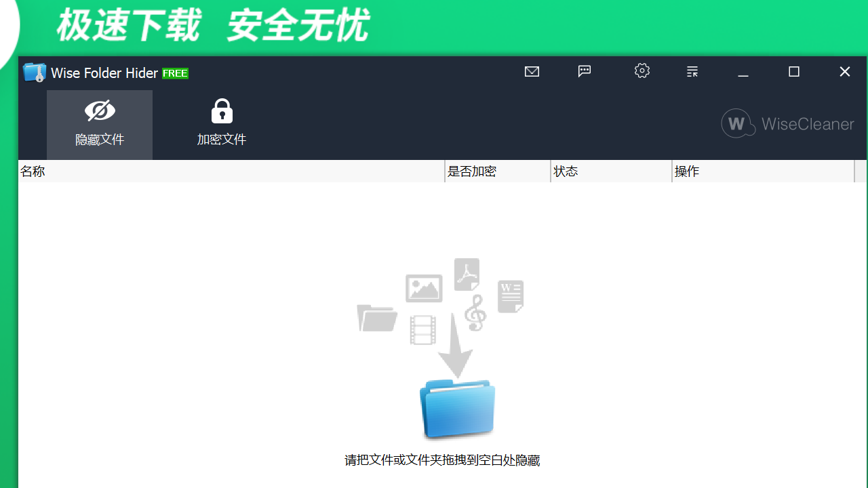Screen dimensions: 868x488
Task: Click the drag-and-drop hint text
Action: 441,460
